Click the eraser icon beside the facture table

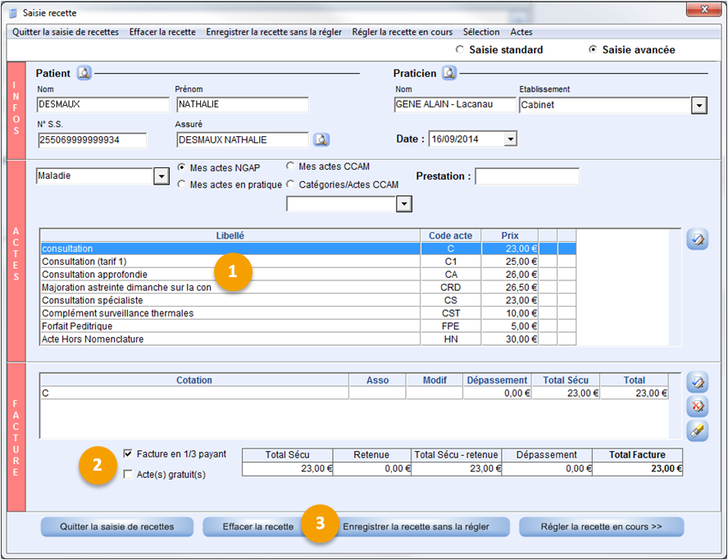pyautogui.click(x=698, y=430)
